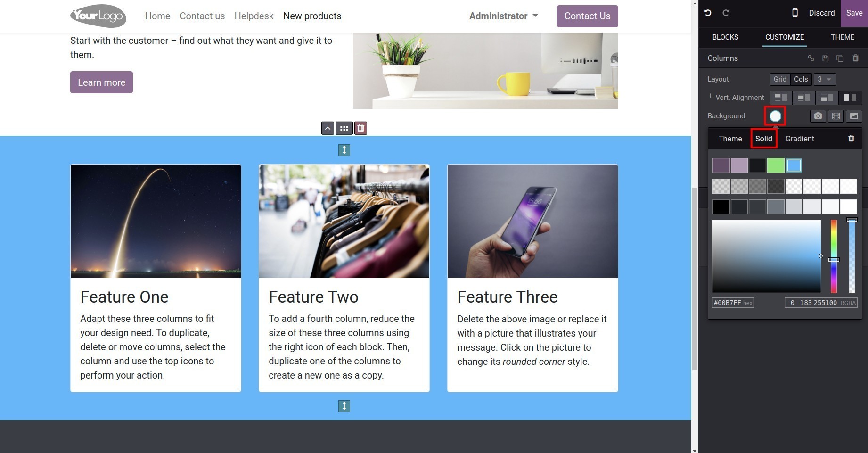Select the Cols layout option
Screen dimensions: 868x453
tap(801, 79)
